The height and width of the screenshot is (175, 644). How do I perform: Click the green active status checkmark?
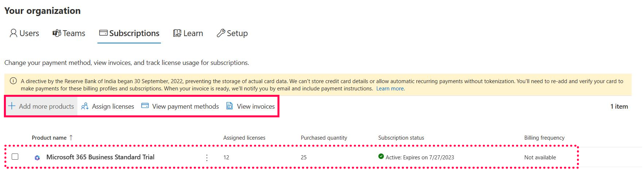[x=381, y=156]
